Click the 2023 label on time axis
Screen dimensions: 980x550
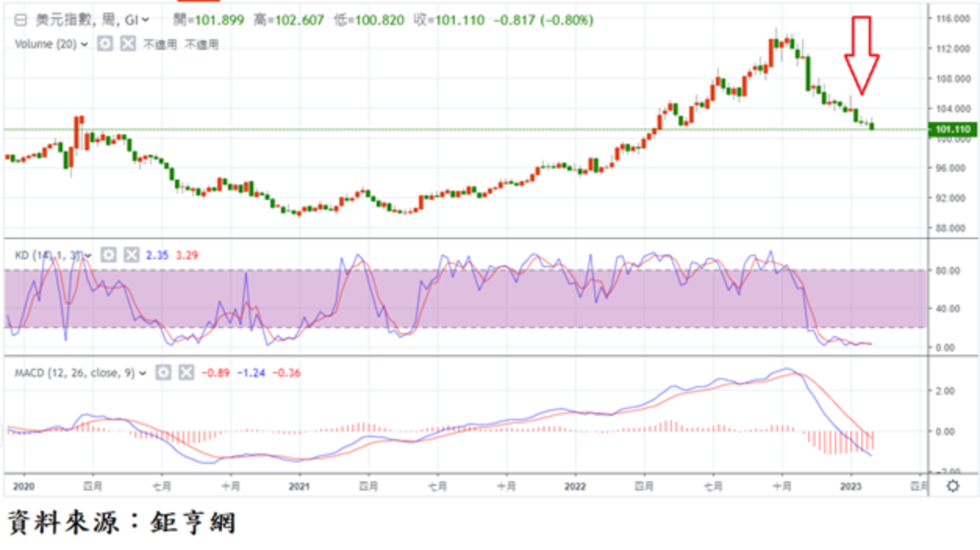(850, 486)
